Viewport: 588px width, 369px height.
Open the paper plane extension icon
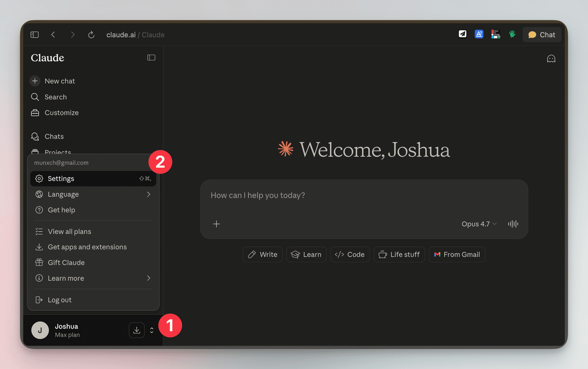463,34
